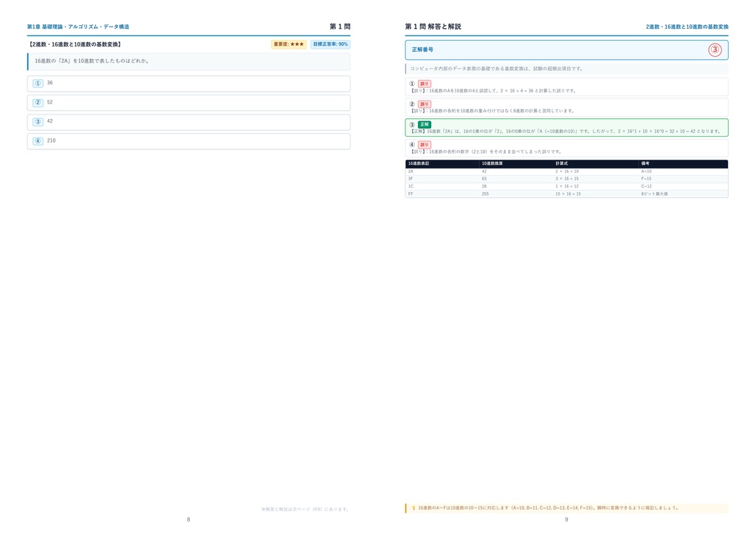Click the 重要度 ★★★ importance badge
Image resolution: width=756 pixels, height=535 pixels.
(x=289, y=44)
